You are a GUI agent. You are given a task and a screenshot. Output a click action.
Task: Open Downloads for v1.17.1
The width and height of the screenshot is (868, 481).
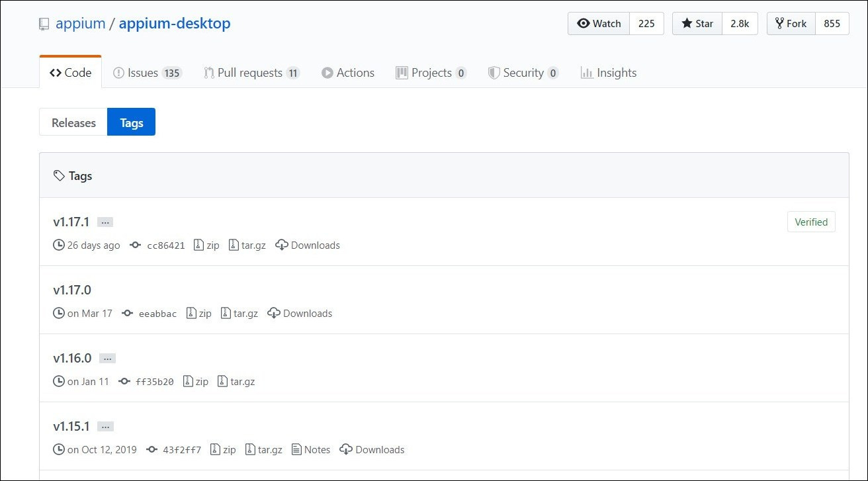308,245
